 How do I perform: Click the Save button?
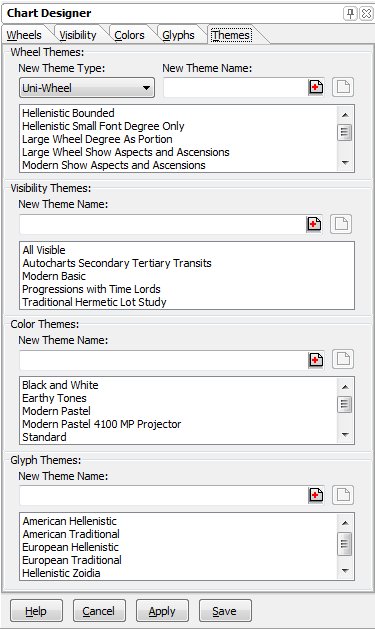225,611
